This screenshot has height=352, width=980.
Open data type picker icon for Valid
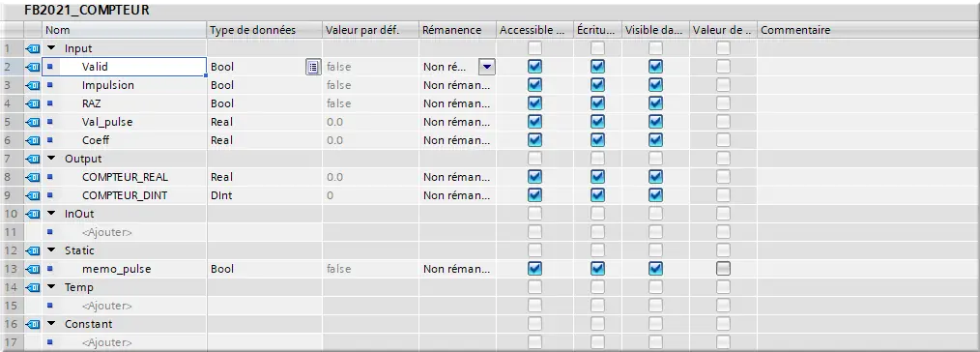tap(313, 67)
